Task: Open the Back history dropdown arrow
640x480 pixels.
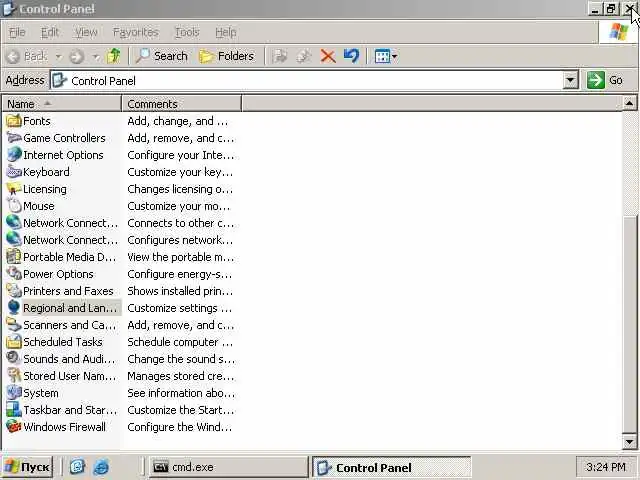Action: (59, 56)
